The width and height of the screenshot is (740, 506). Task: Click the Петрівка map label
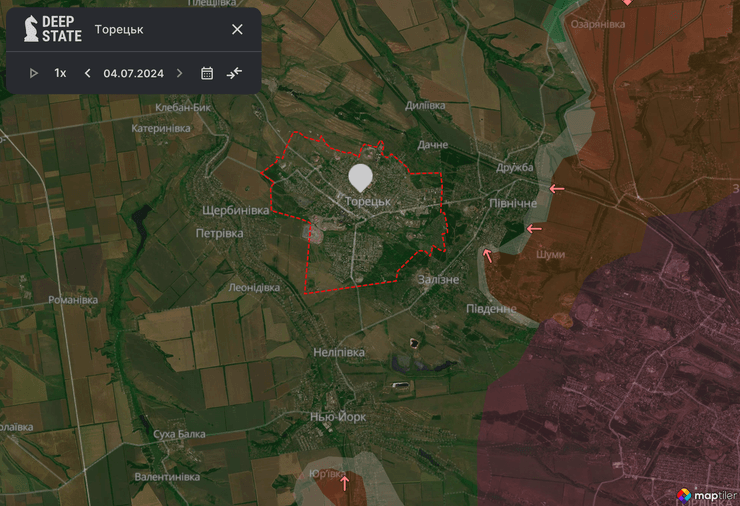tap(219, 233)
